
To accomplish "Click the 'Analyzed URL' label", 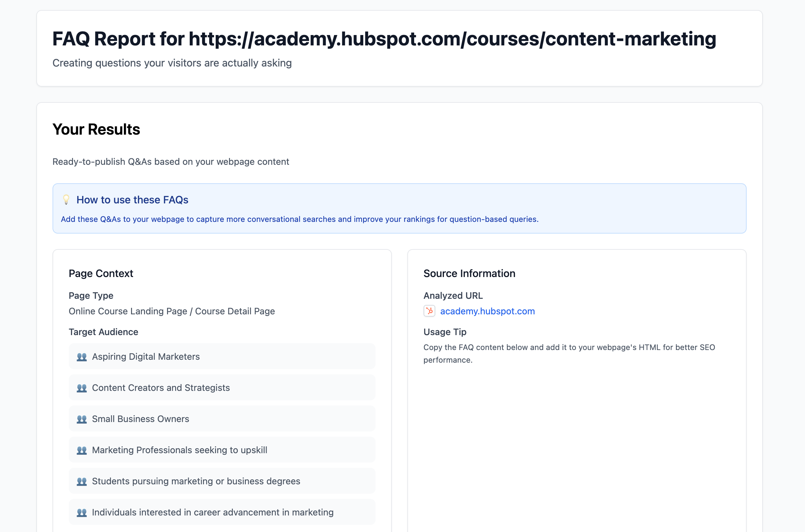I will coord(453,296).
